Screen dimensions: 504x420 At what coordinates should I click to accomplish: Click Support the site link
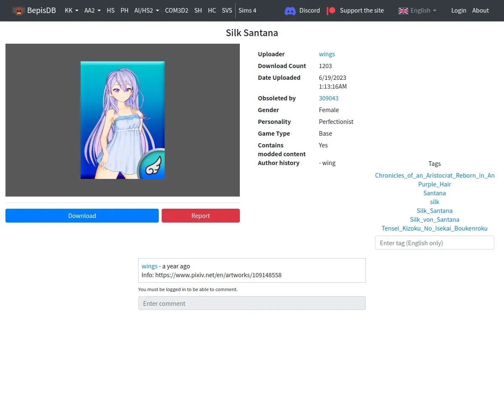(362, 10)
